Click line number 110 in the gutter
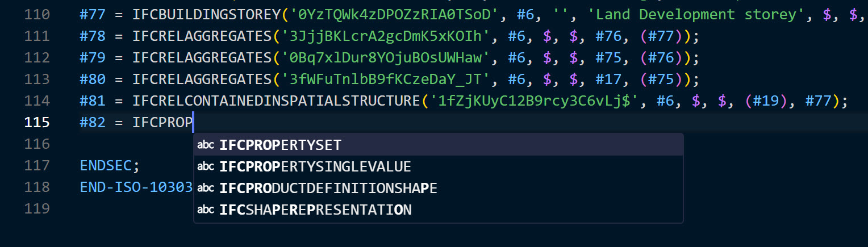Image resolution: width=868 pixels, height=247 pixels. coord(37,14)
